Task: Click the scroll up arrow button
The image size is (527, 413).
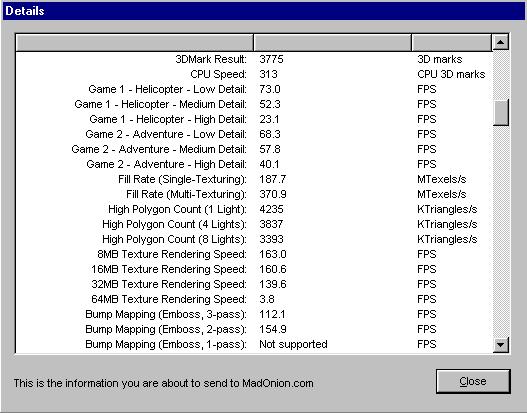Action: click(x=501, y=42)
